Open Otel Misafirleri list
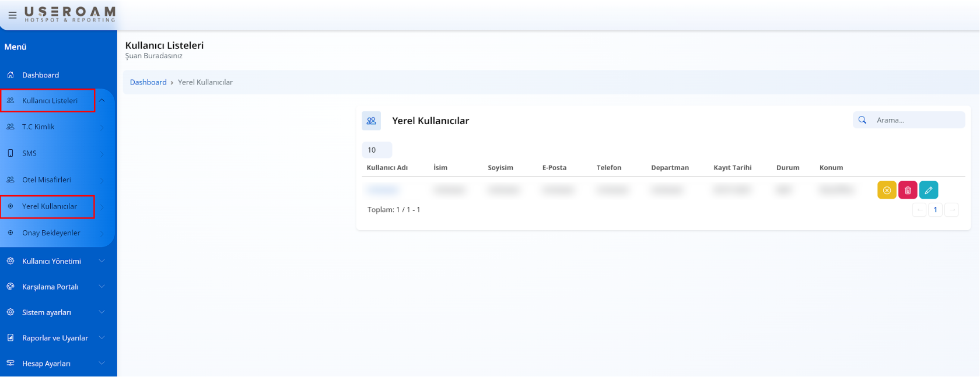This screenshot has width=980, height=377. (47, 180)
